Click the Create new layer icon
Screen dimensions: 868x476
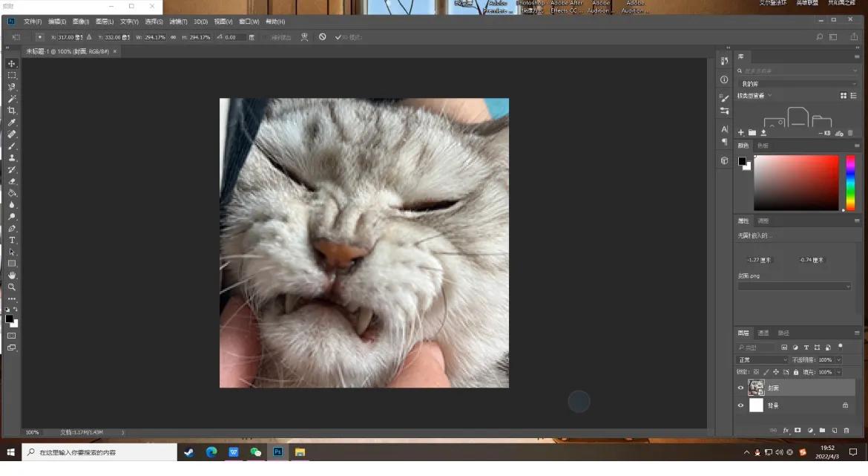click(x=835, y=430)
